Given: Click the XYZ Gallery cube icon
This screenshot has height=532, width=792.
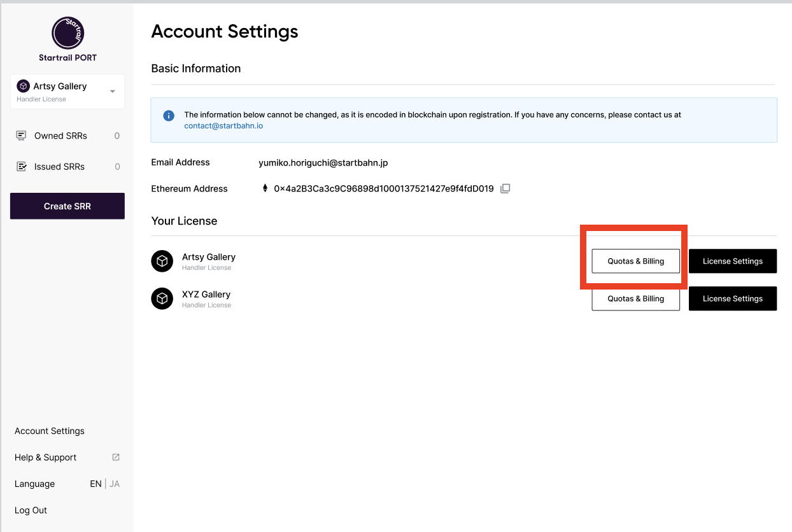Looking at the screenshot, I should 162,298.
